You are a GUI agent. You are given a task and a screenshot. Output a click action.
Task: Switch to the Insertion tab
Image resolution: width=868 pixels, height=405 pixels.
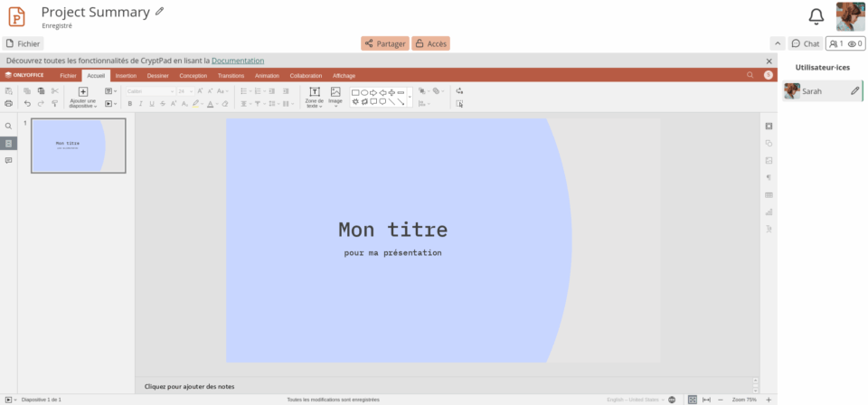[126, 76]
